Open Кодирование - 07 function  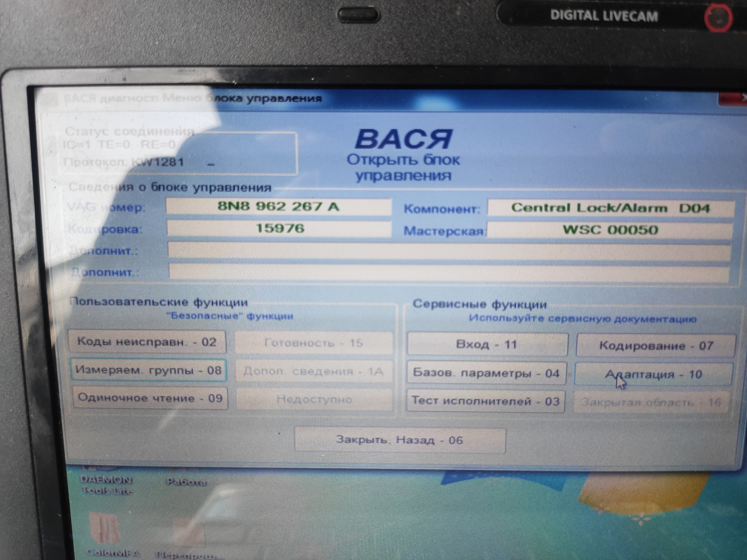point(656,346)
